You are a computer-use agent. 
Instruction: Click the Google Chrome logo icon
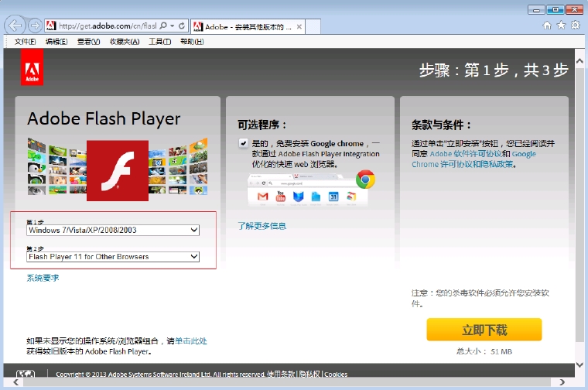pyautogui.click(x=365, y=180)
